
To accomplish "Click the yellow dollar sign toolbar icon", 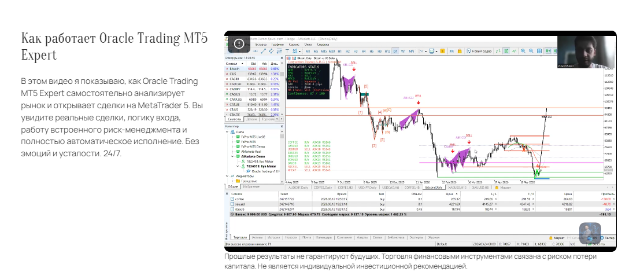I will coord(442,51).
